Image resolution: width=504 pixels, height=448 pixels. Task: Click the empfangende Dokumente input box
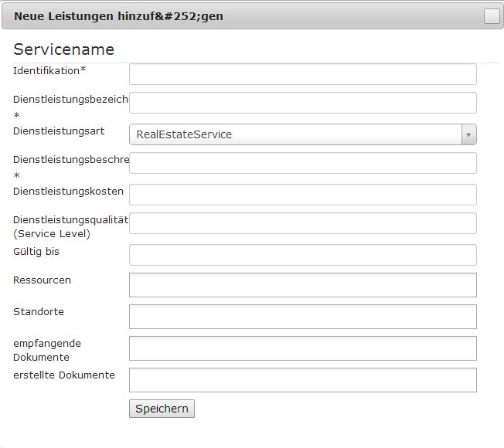tap(303, 348)
